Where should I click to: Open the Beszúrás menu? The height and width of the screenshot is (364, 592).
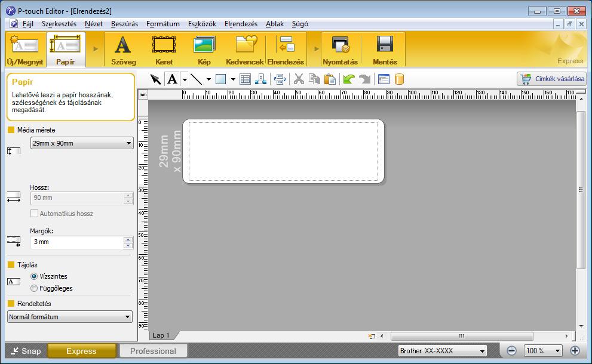tap(125, 24)
